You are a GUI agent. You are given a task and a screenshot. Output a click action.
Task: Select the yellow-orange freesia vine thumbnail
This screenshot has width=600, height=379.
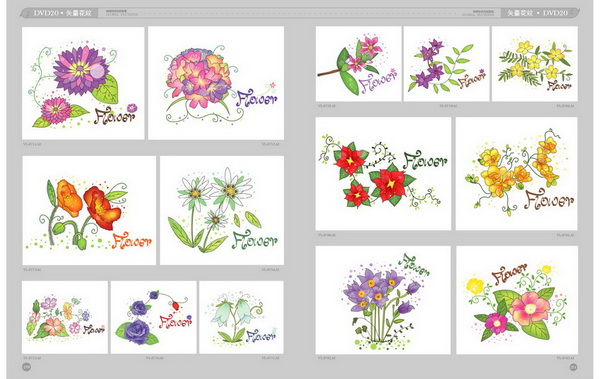517,174
